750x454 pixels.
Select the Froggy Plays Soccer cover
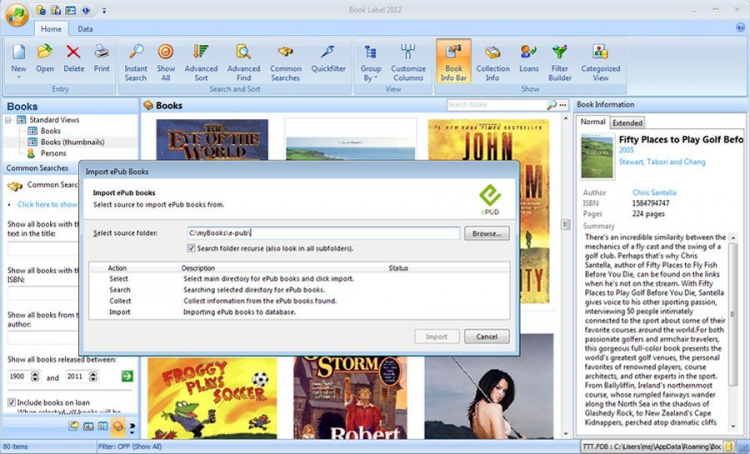pos(212,398)
